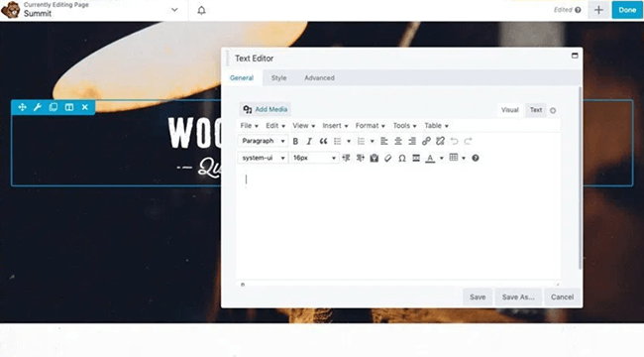Open the File menu

coord(250,125)
